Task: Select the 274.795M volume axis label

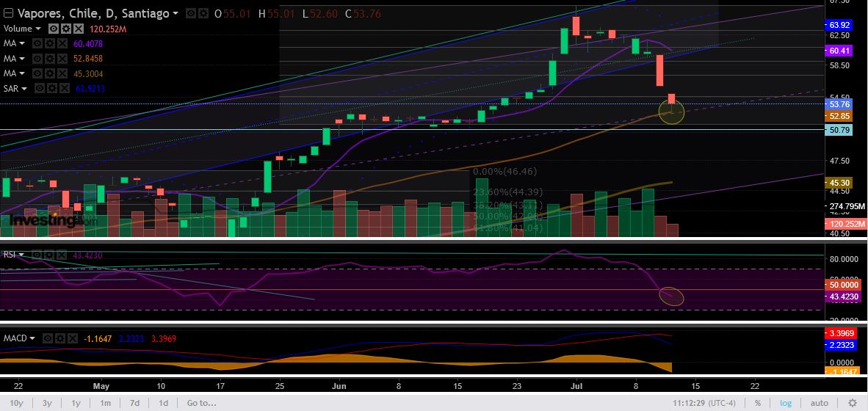Action: 847,206
